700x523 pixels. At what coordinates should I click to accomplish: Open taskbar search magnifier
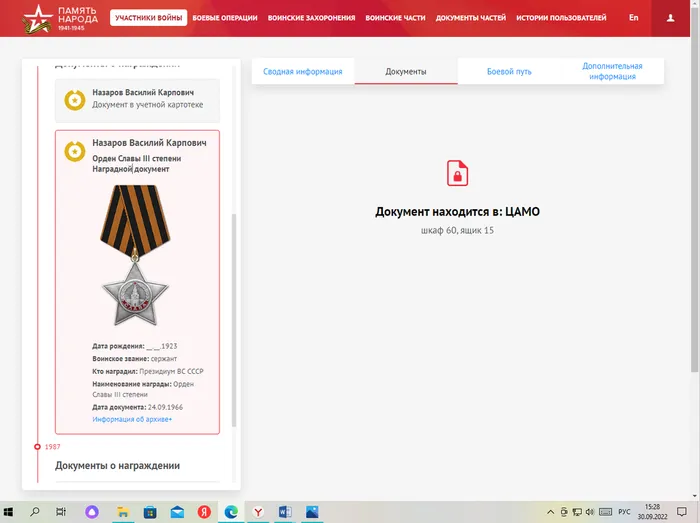click(x=35, y=511)
